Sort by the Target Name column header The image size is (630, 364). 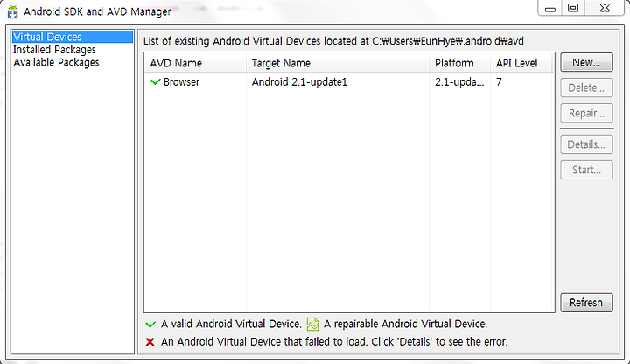(x=338, y=63)
